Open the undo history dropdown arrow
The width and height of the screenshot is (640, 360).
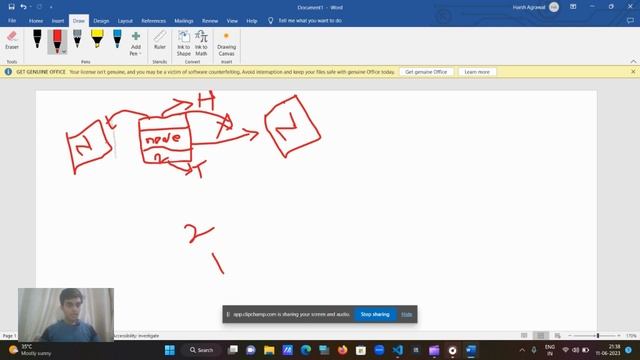pos(31,7)
